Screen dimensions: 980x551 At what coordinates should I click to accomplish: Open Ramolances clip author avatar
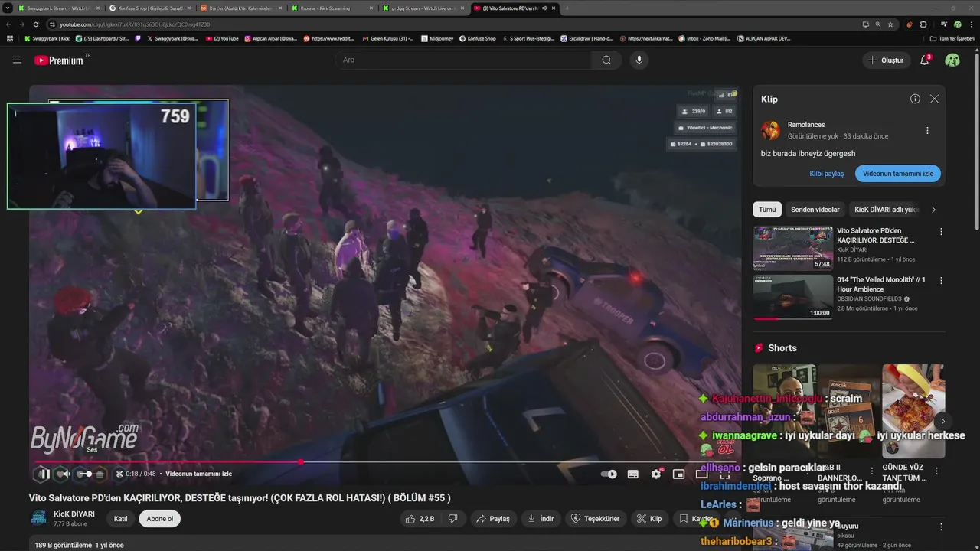[x=770, y=130]
